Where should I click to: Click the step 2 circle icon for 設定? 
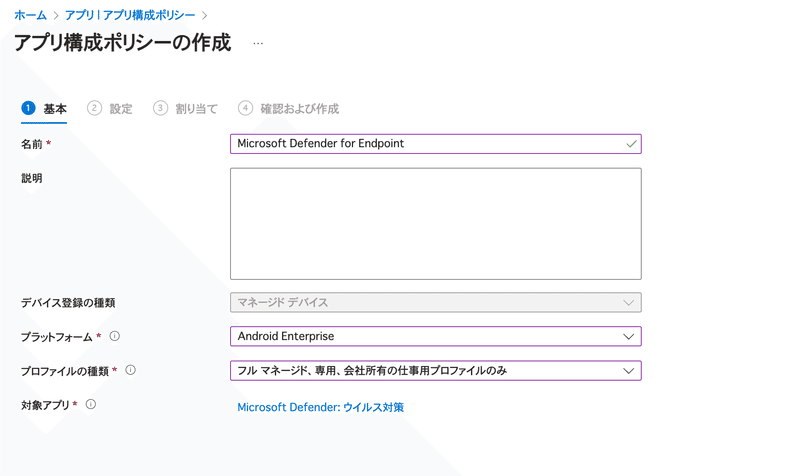(x=94, y=108)
